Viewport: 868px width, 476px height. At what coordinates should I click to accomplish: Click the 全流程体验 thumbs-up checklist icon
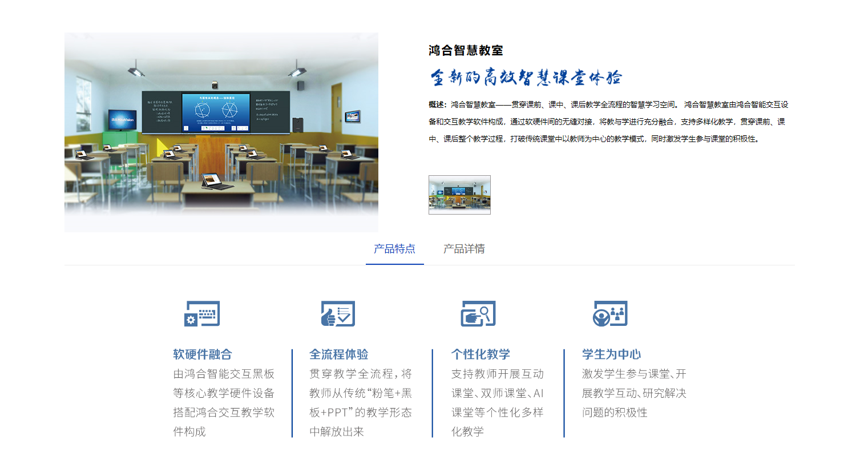(338, 313)
